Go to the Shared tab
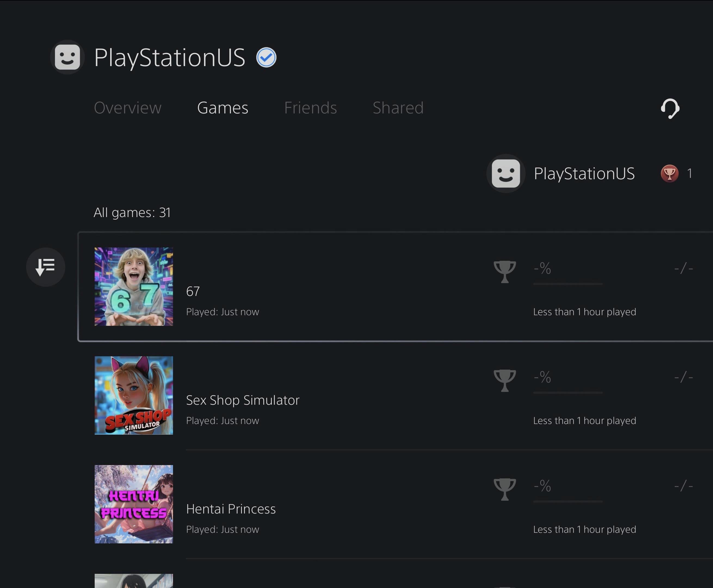713x588 pixels. [x=398, y=108]
